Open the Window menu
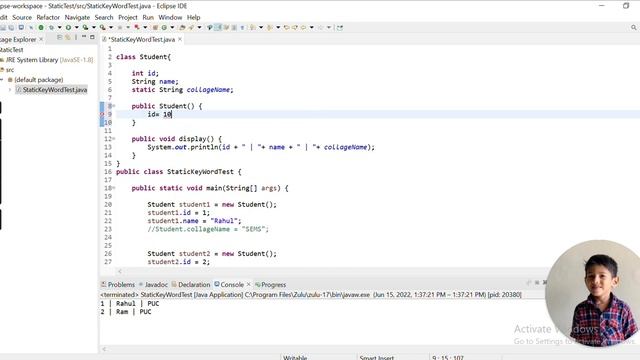 tap(170, 17)
